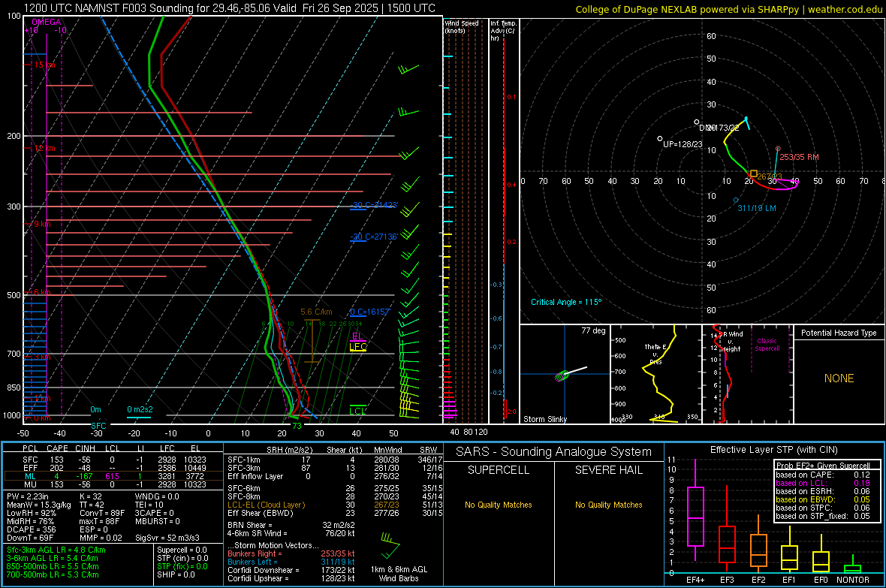886x588 pixels.
Task: Click the 'Wind Speed (knots)' panel header
Action: tap(462, 26)
